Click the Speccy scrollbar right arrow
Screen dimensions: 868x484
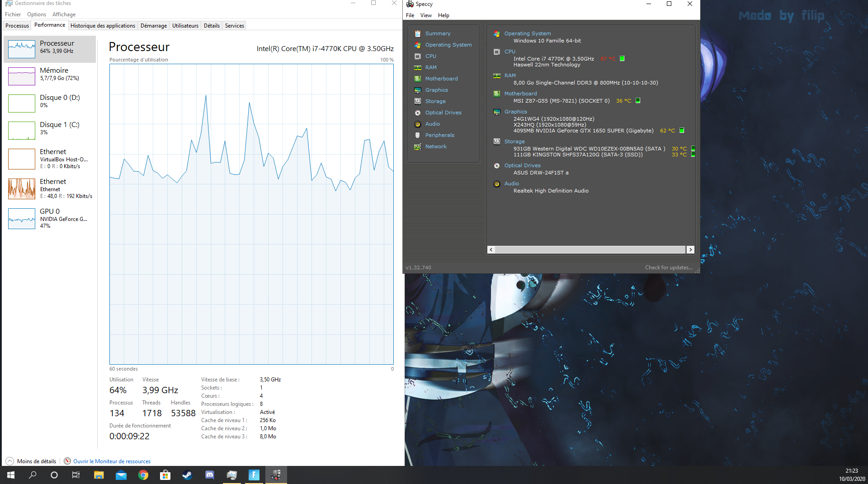coord(690,250)
